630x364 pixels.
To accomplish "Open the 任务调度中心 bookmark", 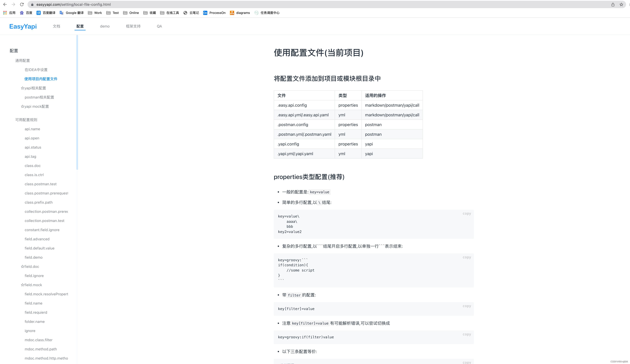I will point(270,13).
